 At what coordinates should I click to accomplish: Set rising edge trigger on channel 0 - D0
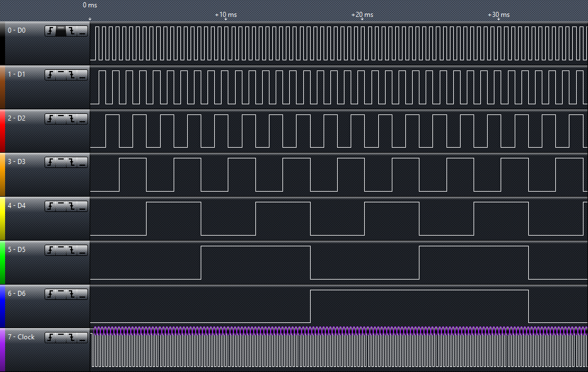50,31
